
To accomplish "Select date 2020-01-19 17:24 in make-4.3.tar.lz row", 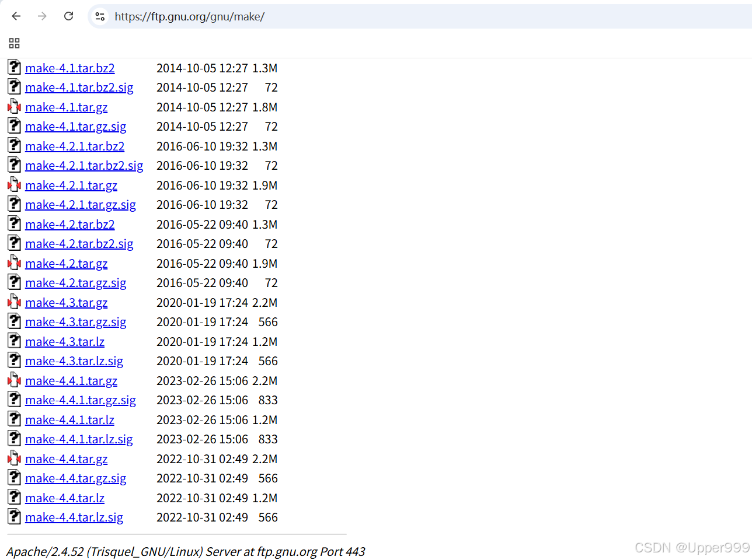I will click(x=202, y=342).
